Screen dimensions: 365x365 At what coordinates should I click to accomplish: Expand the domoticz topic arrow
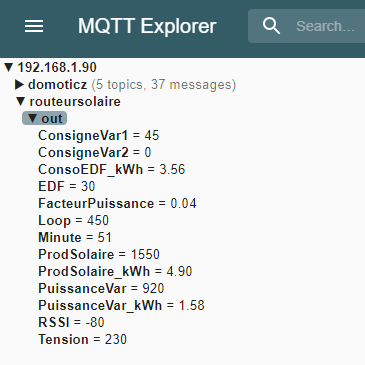19,85
